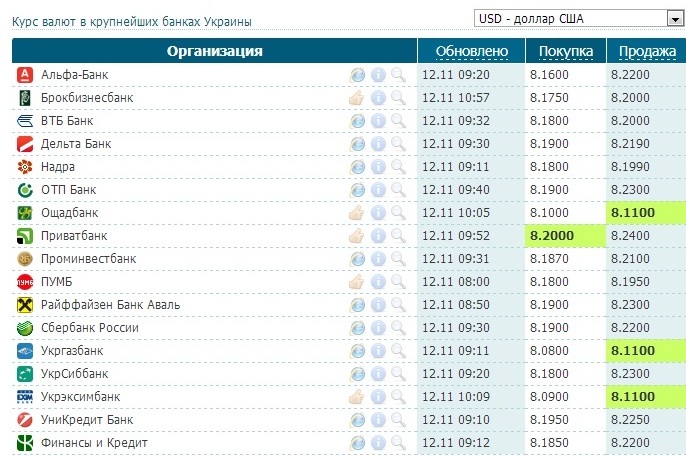Image resolution: width=686 pixels, height=456 pixels.
Task: Select УкрСиббанк name text
Action: coord(74,373)
